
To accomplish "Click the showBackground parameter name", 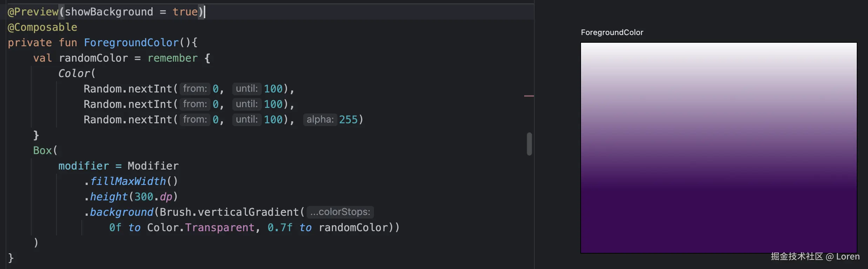I will tap(109, 12).
